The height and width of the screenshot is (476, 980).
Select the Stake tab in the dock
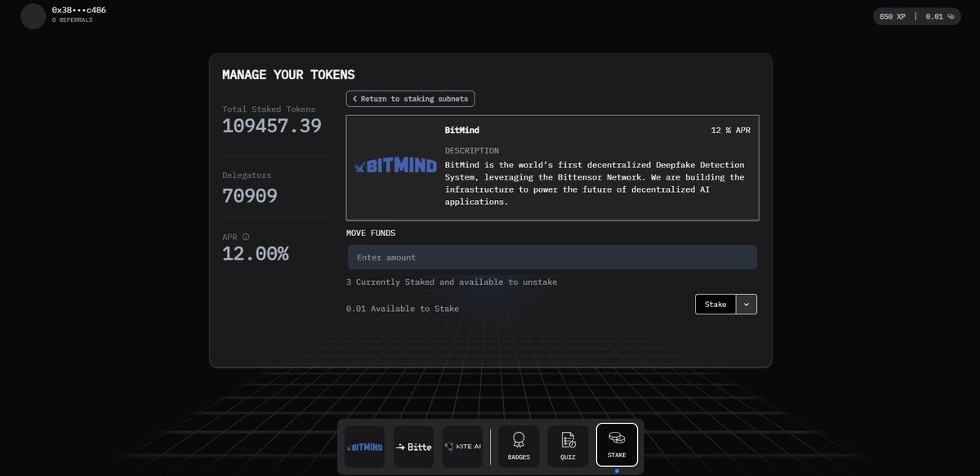[617, 445]
